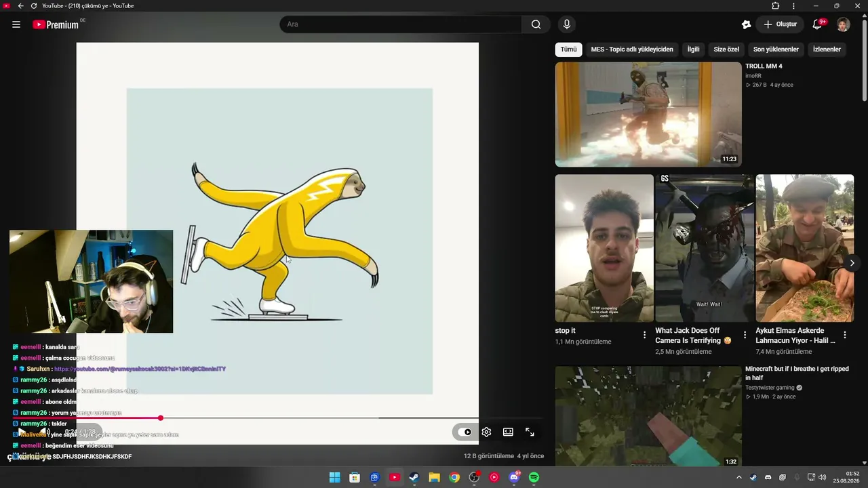The image size is (868, 488).
Task: Select the "Tümü" filter chip
Action: 568,49
